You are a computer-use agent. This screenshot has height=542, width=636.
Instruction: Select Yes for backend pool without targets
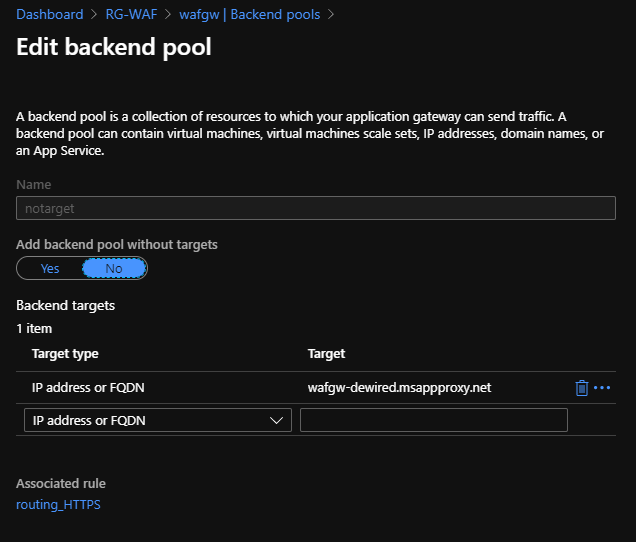pyautogui.click(x=50, y=268)
